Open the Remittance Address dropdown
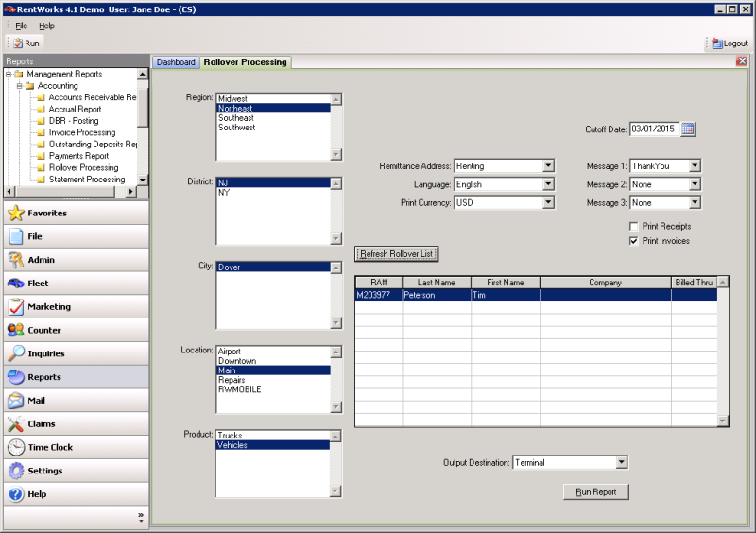The image size is (756, 533). [x=548, y=166]
